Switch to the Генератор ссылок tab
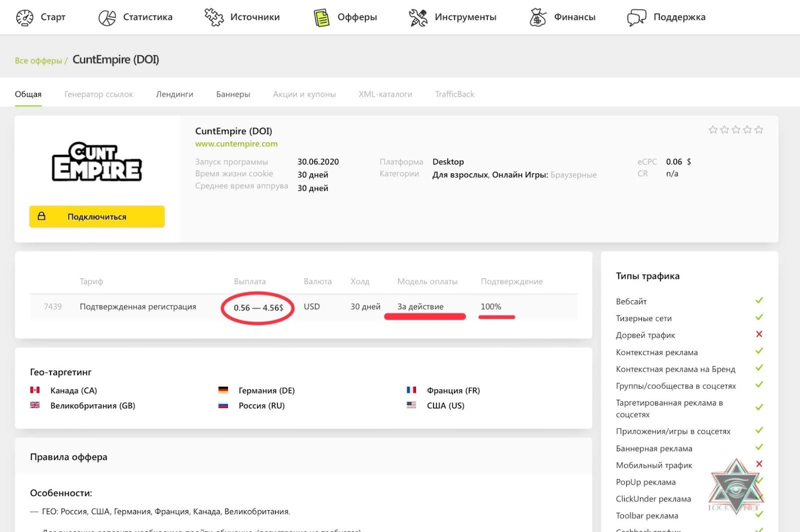 (x=98, y=94)
